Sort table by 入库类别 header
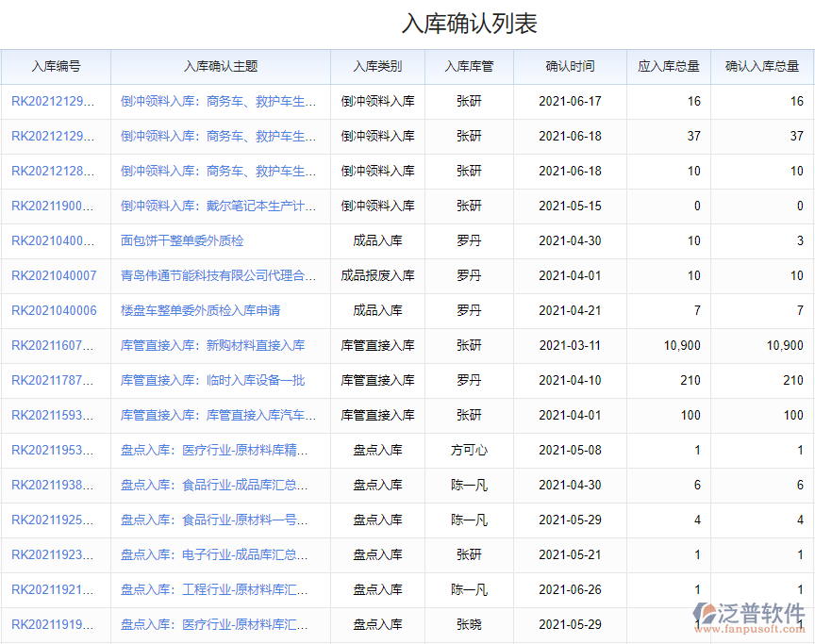The width and height of the screenshot is (815, 644). [377, 67]
